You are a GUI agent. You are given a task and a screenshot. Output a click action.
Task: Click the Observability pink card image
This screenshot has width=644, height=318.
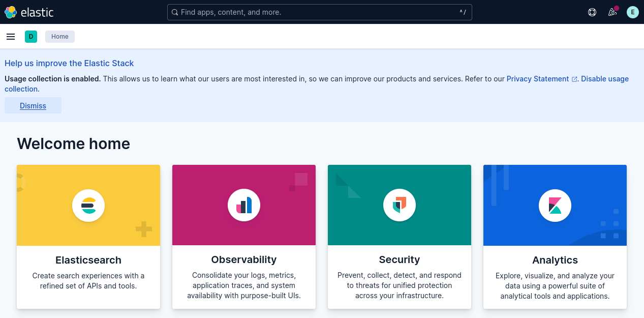[x=244, y=206]
